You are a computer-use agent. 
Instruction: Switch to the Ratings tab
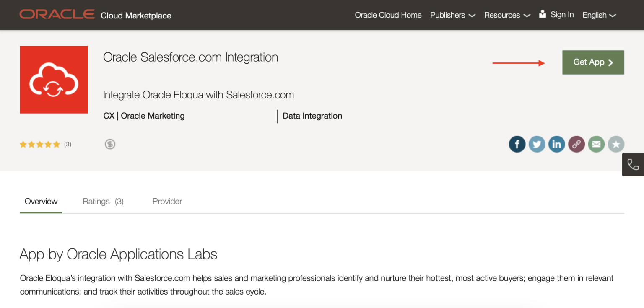(102, 201)
